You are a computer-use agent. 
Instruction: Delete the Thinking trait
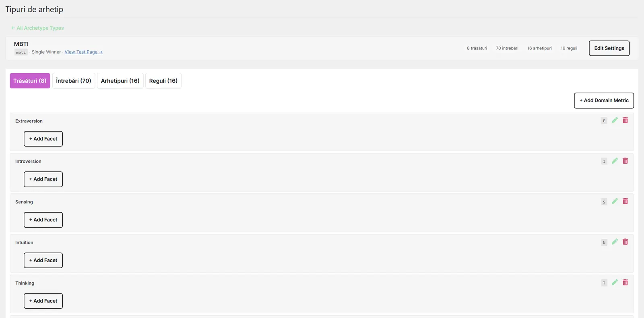[x=625, y=282]
